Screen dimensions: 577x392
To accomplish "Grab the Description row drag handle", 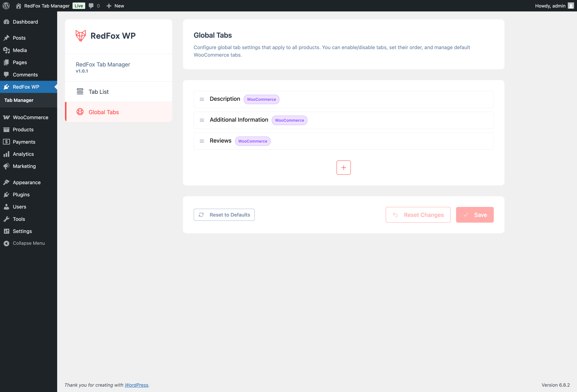I will point(202,99).
